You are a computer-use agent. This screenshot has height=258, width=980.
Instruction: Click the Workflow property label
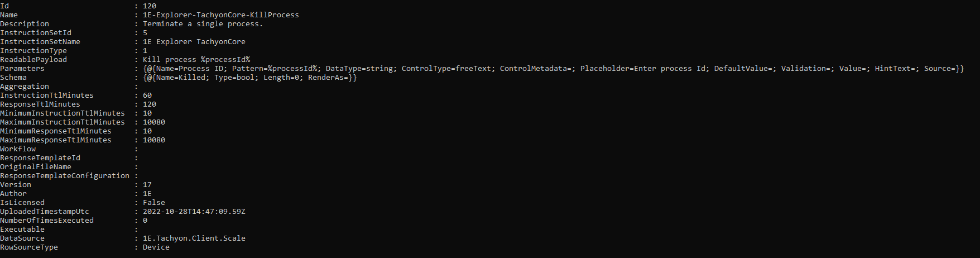coord(18,149)
